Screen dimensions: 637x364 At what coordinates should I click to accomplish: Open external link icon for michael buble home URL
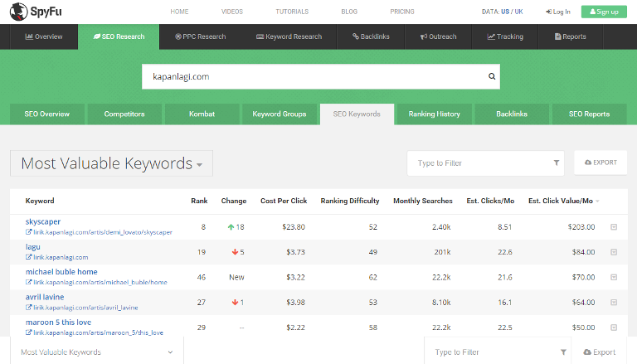(x=28, y=283)
